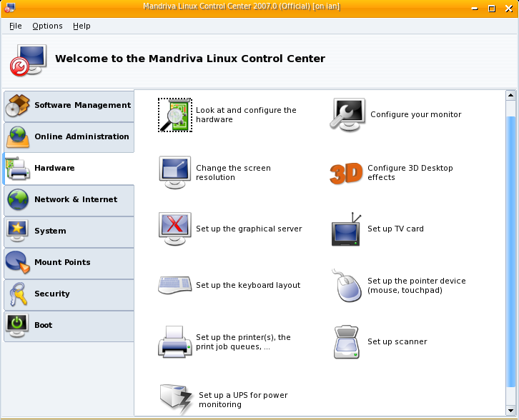Open the hardware browse and configure icon

coord(174,115)
